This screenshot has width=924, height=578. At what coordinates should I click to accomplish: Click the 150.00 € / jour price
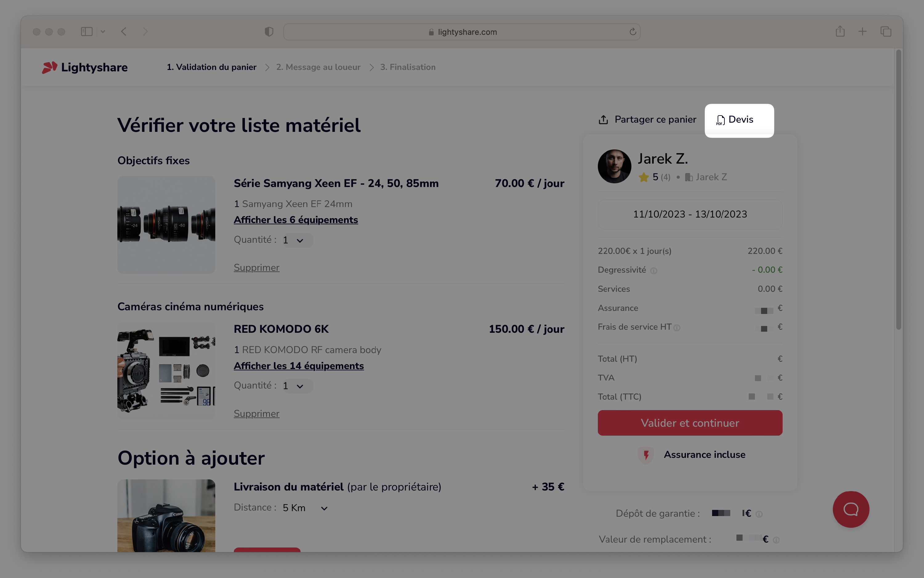click(527, 329)
